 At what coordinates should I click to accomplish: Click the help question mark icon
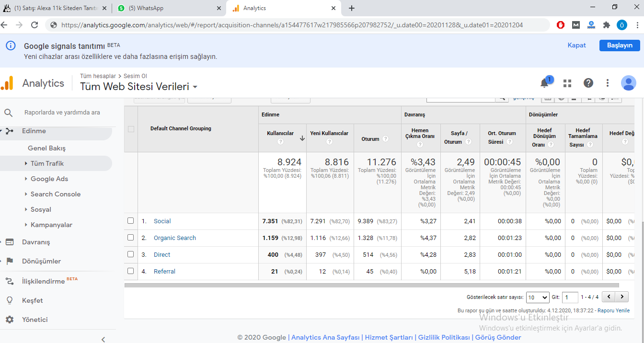click(x=588, y=83)
